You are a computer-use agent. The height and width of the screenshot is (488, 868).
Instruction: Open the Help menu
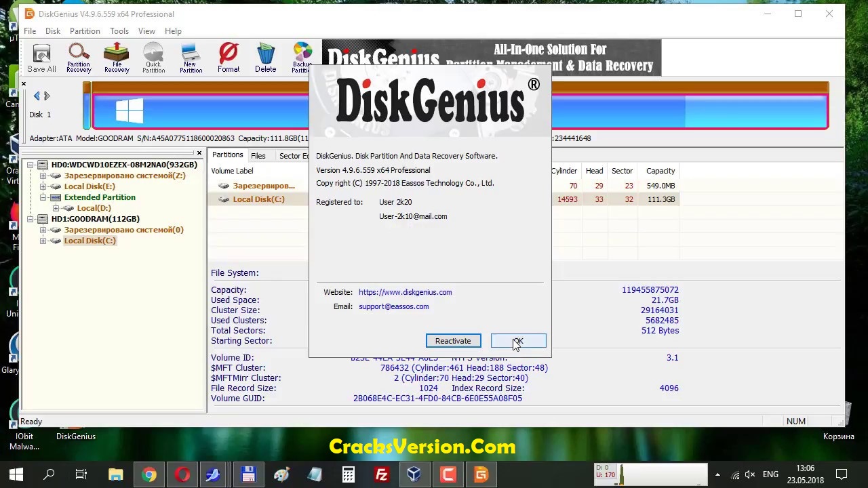(173, 31)
